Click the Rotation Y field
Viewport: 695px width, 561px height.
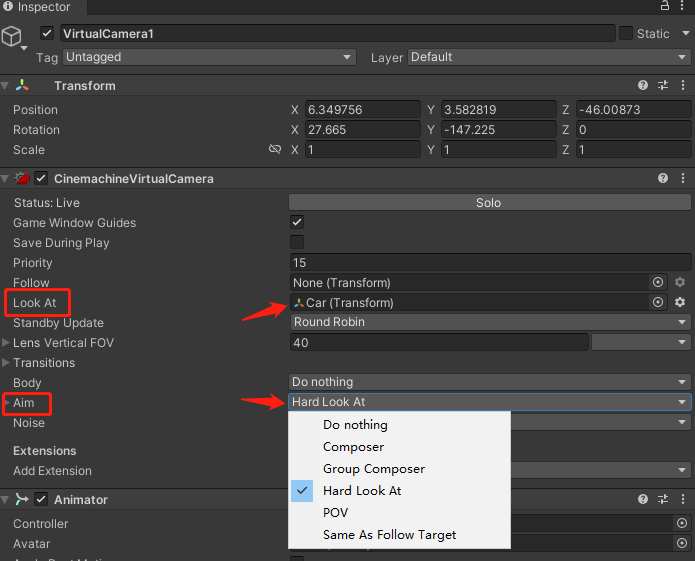pyautogui.click(x=499, y=129)
